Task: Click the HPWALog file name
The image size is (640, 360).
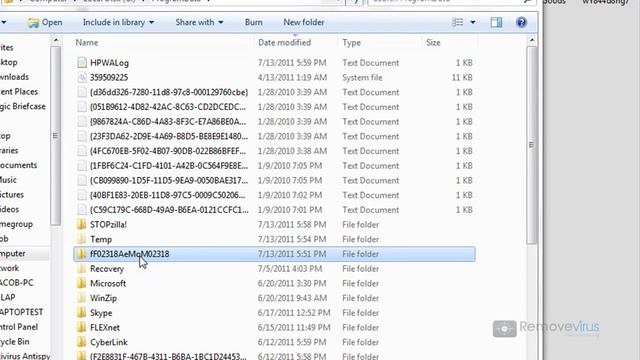Action: [109, 63]
